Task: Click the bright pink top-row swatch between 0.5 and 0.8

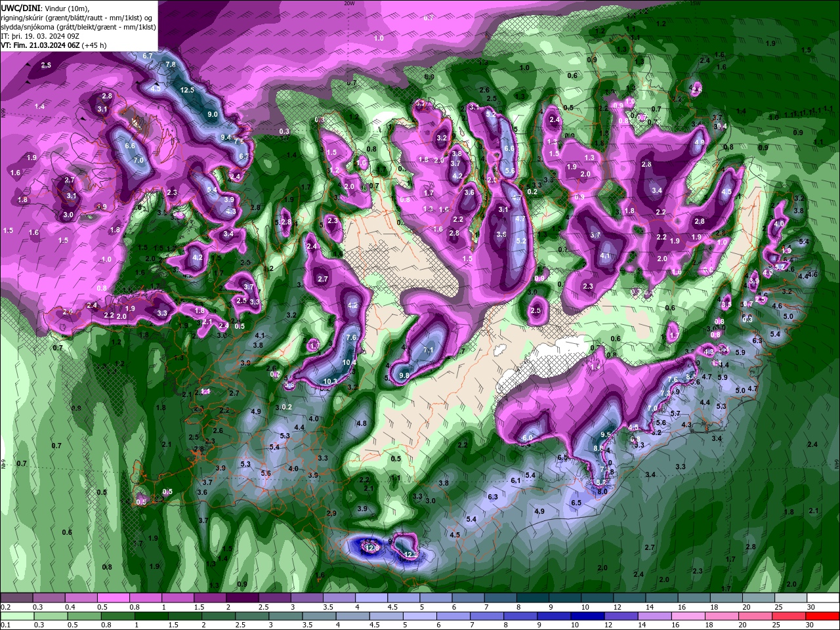Action: [113, 598]
